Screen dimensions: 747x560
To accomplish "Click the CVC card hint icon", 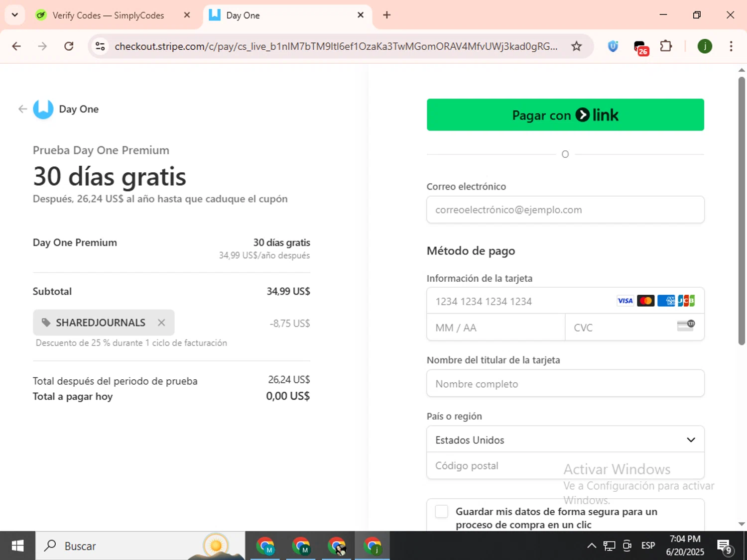I will pyautogui.click(x=686, y=326).
